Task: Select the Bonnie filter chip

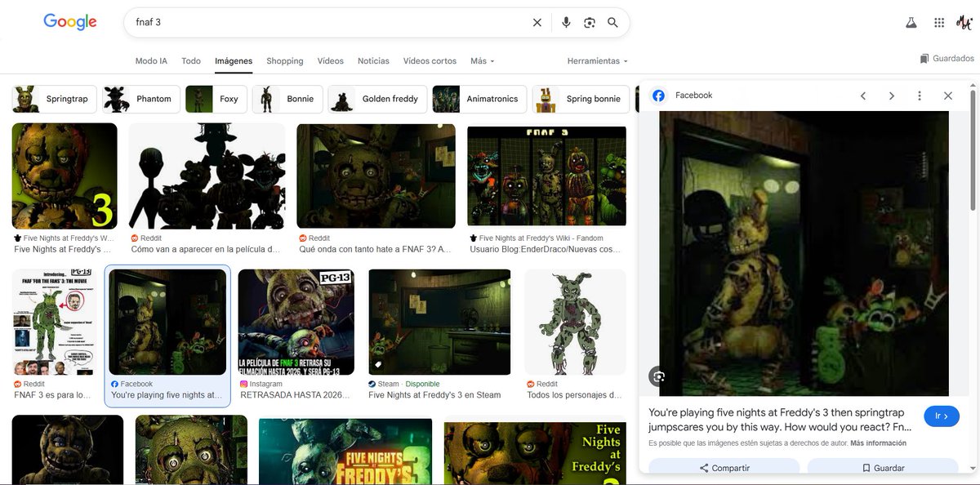Action: coord(287,99)
